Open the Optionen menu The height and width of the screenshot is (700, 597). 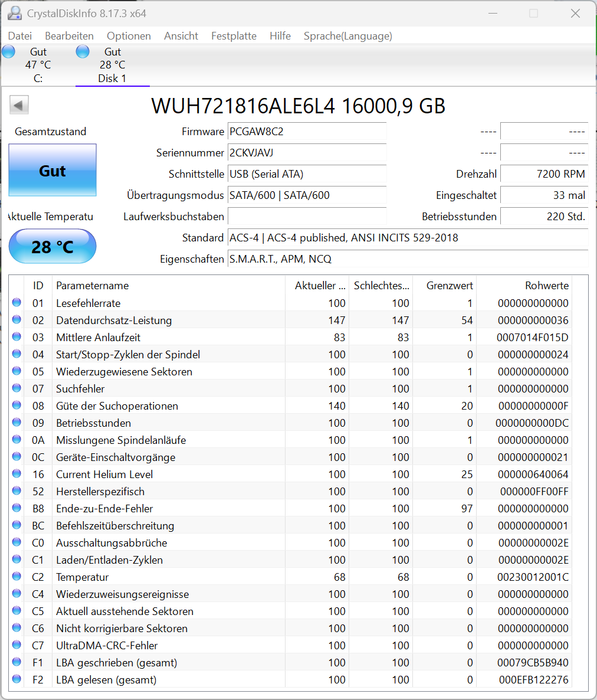[x=129, y=36]
